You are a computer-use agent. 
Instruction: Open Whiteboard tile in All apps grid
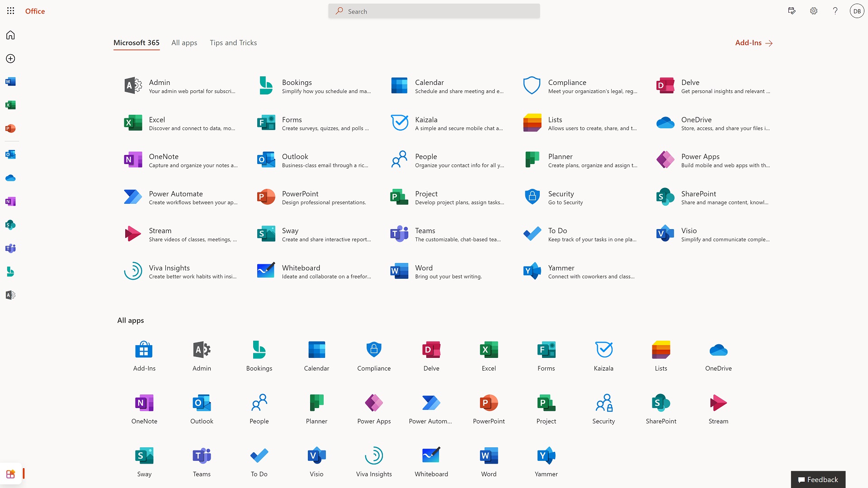coord(431,462)
